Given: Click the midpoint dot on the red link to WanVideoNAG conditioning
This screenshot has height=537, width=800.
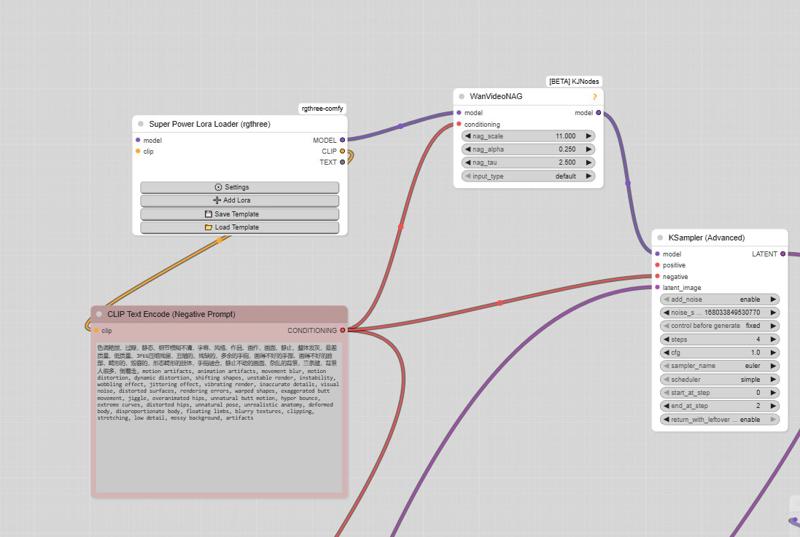Looking at the screenshot, I should coord(401,226).
